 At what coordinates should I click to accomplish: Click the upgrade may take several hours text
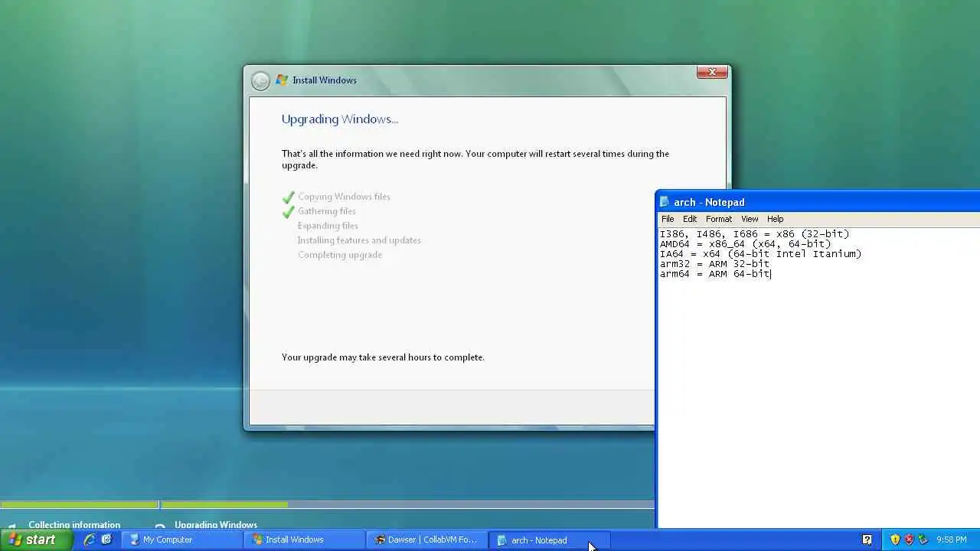click(383, 357)
